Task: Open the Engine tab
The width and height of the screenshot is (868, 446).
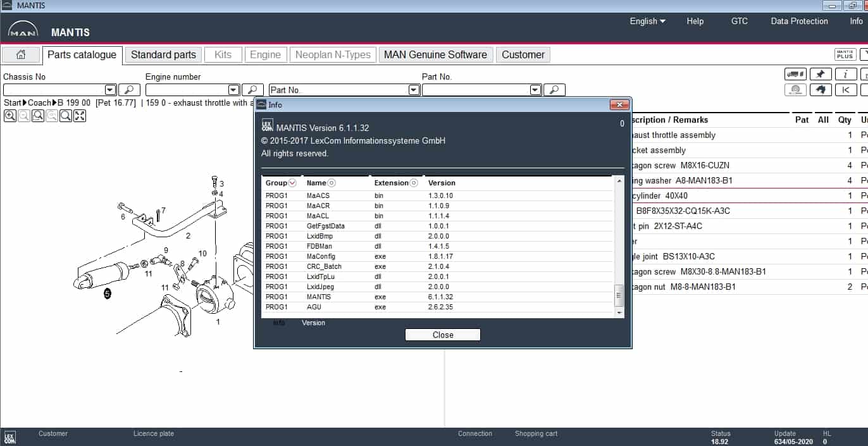Action: (266, 54)
